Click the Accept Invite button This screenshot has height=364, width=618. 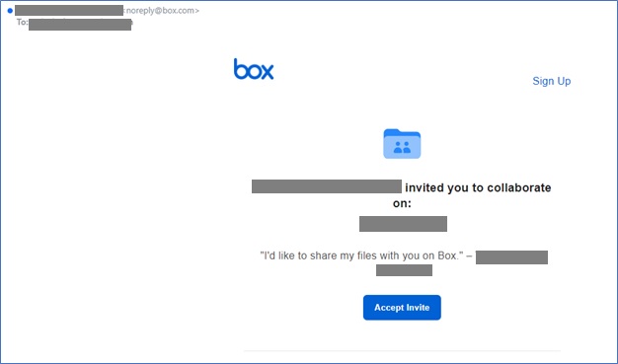click(x=402, y=307)
